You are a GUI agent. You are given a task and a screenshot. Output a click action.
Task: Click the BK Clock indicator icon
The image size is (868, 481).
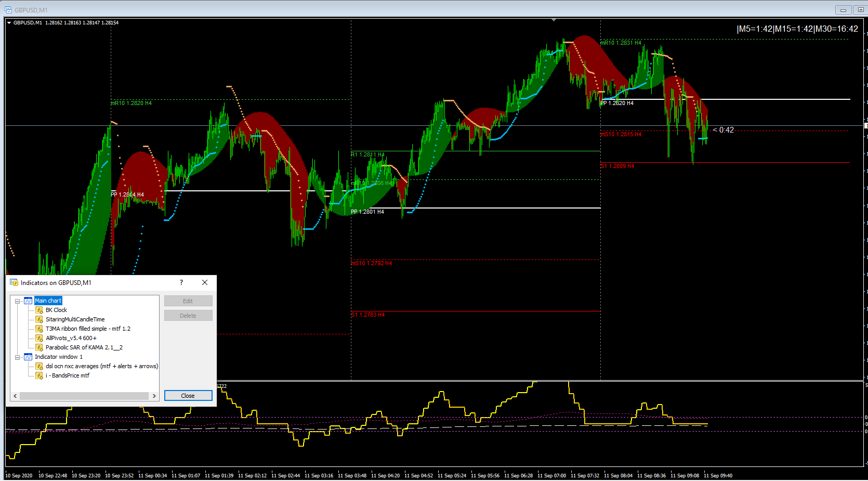coord(39,310)
